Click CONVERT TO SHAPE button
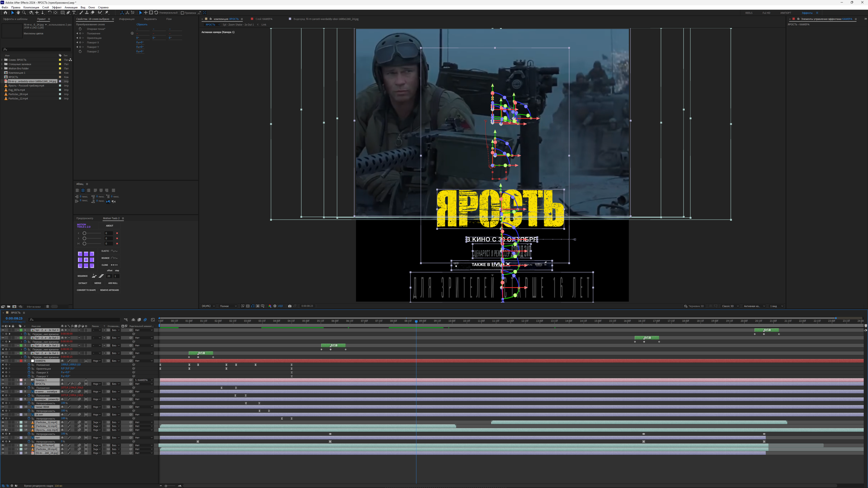Screen dimensions: 868x488 [86, 290]
